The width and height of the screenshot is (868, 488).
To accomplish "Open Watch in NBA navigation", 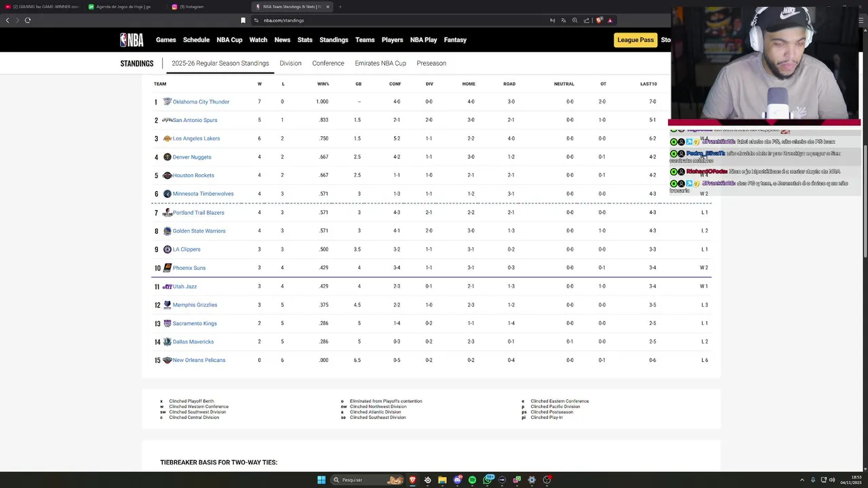I will click(x=258, y=40).
